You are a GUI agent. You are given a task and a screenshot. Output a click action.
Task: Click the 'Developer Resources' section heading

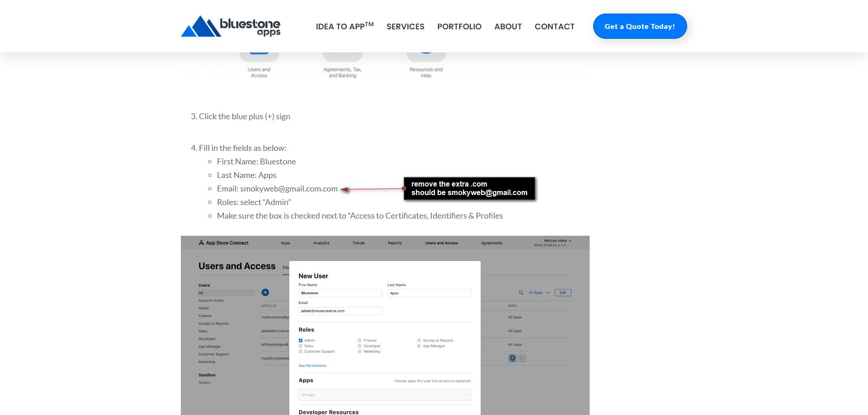pyautogui.click(x=329, y=412)
